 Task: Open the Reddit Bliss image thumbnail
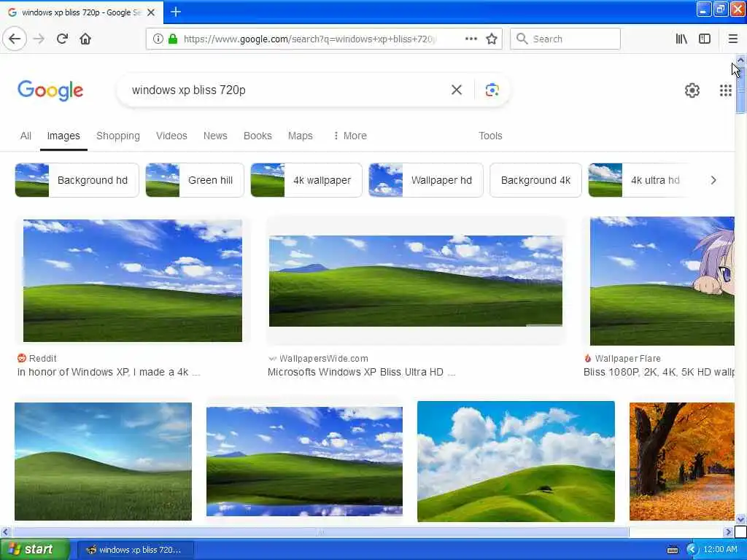click(133, 281)
